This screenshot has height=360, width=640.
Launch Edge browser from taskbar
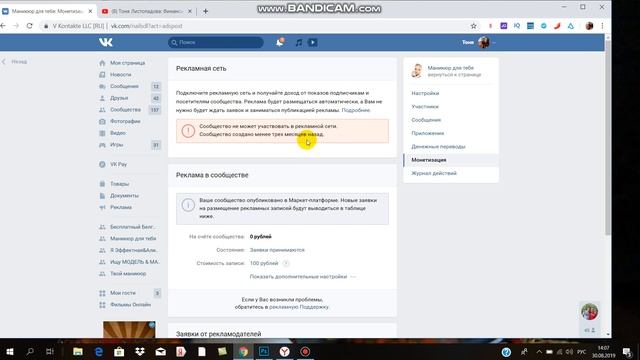tap(98, 351)
